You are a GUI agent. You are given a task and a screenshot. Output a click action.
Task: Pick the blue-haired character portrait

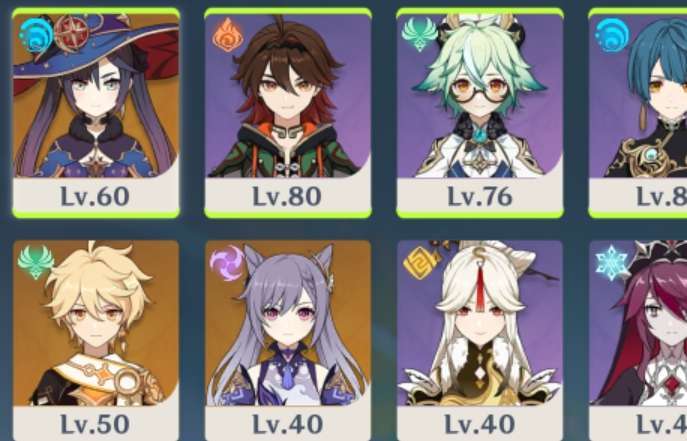[x=638, y=95]
